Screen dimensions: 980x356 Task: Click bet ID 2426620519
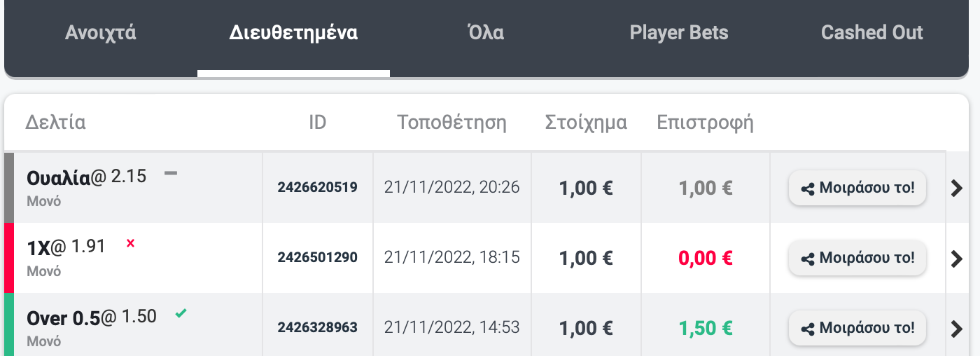(x=317, y=187)
